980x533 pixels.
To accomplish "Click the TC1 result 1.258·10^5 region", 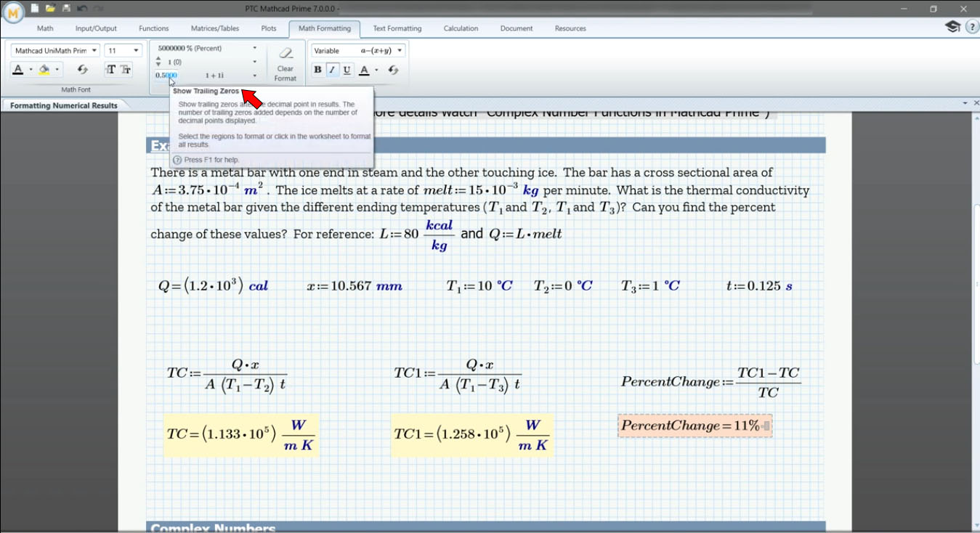I will [471, 434].
